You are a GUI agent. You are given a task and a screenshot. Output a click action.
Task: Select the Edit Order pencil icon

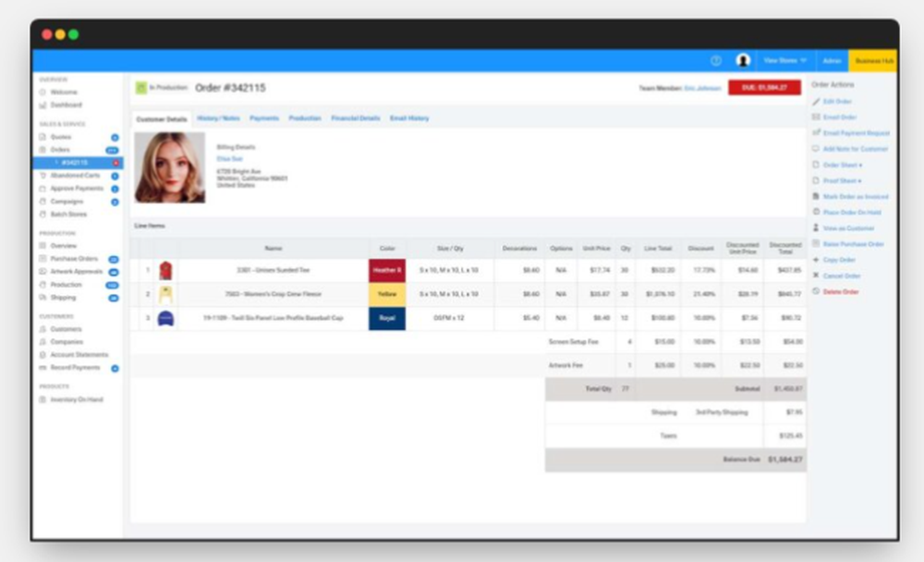[x=816, y=100]
